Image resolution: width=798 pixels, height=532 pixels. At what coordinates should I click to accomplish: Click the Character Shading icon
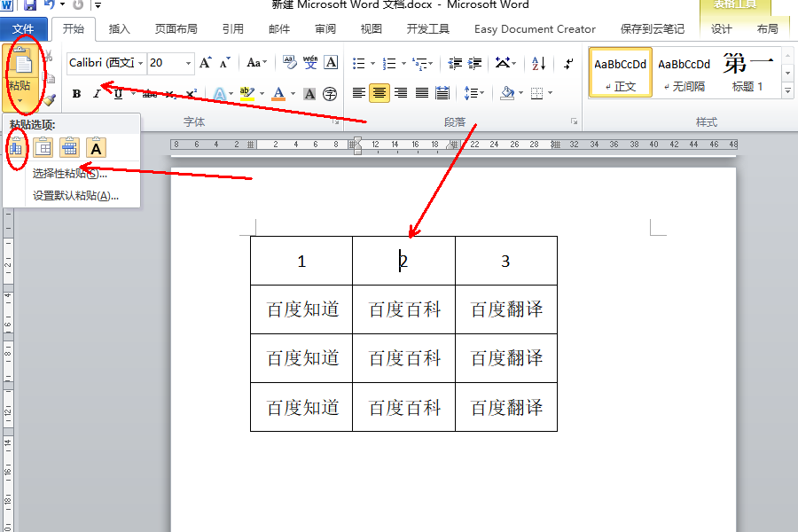point(309,94)
